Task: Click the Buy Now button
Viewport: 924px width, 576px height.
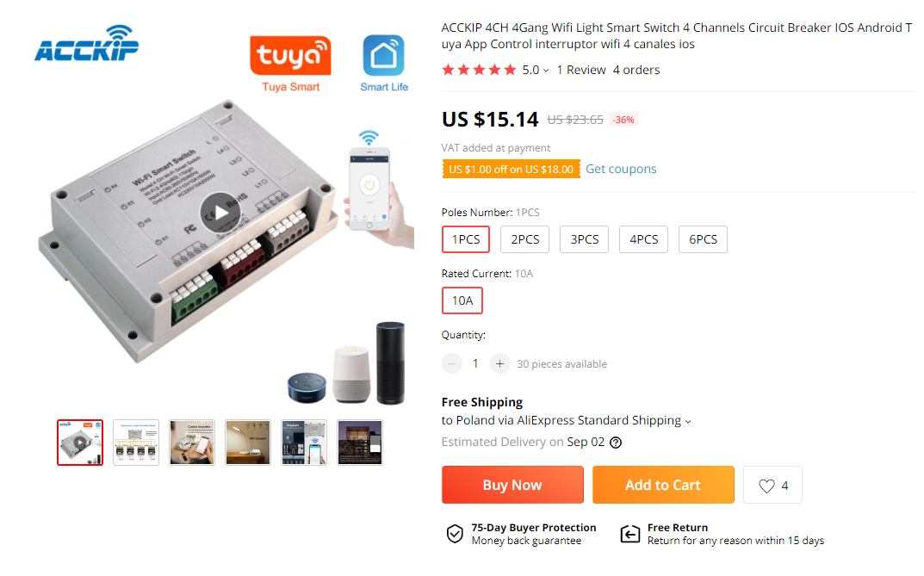Action: click(512, 485)
